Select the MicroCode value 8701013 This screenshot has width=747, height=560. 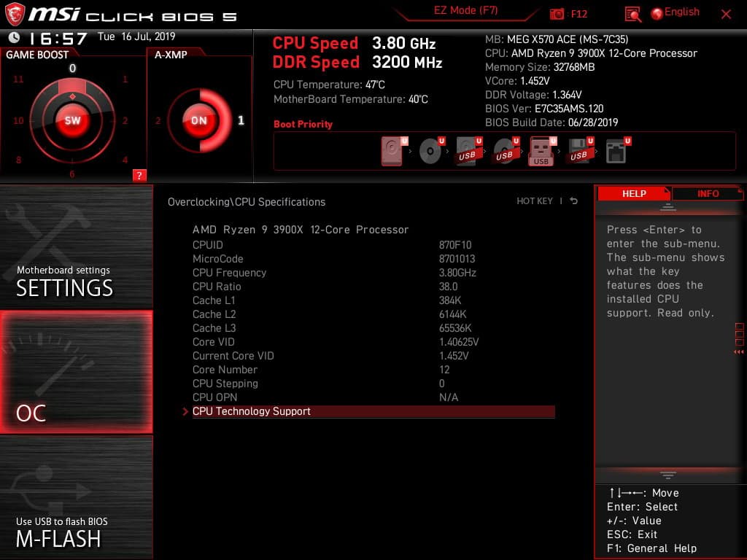coord(457,259)
